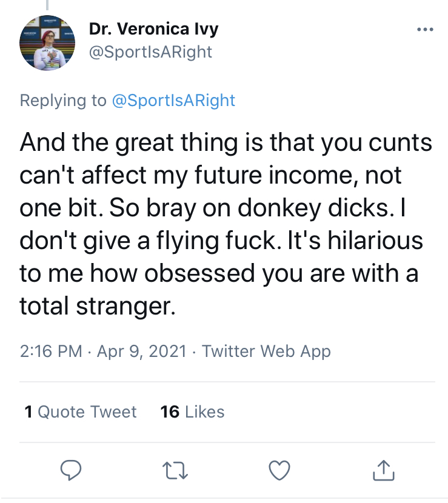Open Dr. Veronica Ivy display name

(x=154, y=29)
